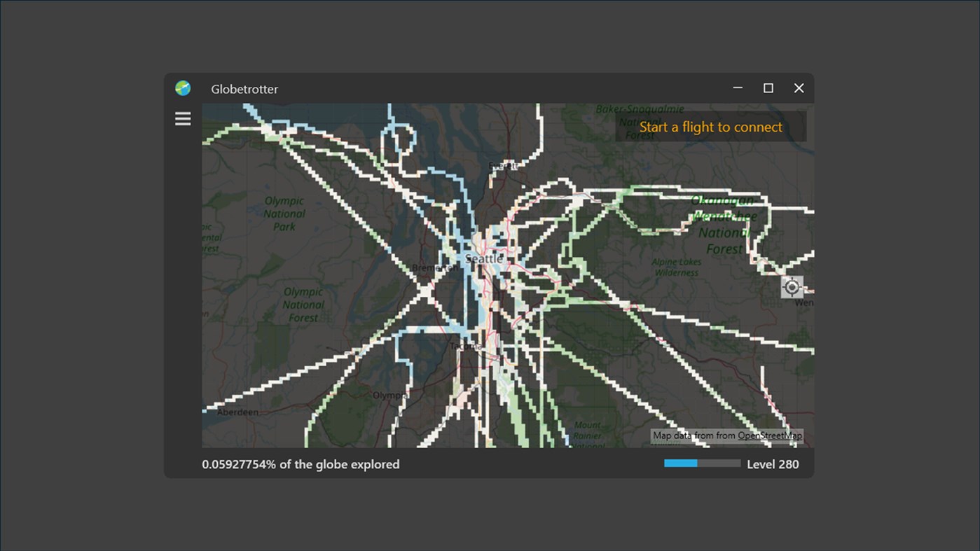This screenshot has width=980, height=551.
Task: Click the level progress bar
Action: pos(702,463)
